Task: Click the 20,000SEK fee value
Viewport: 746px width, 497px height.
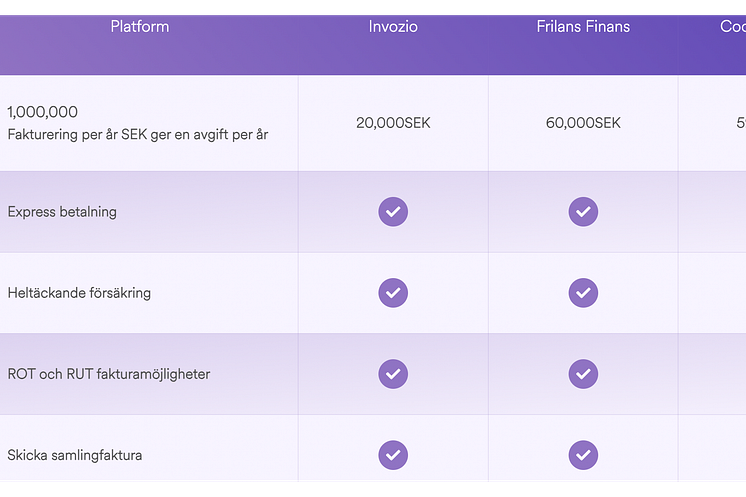Action: click(x=393, y=123)
